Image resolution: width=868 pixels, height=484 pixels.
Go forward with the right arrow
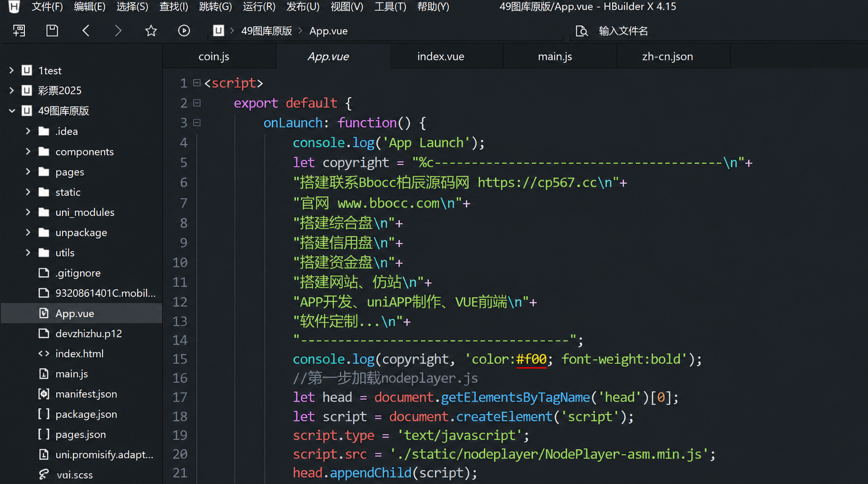pyautogui.click(x=118, y=31)
